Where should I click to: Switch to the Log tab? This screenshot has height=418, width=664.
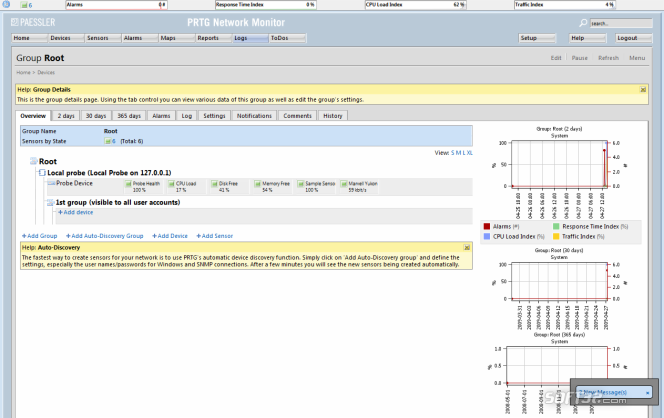(187, 116)
